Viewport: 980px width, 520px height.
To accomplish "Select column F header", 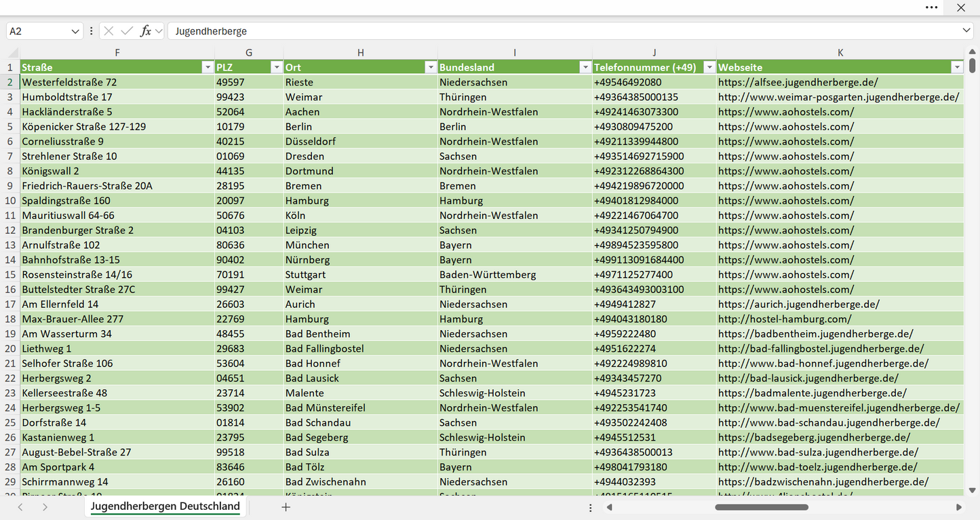I will pyautogui.click(x=117, y=52).
